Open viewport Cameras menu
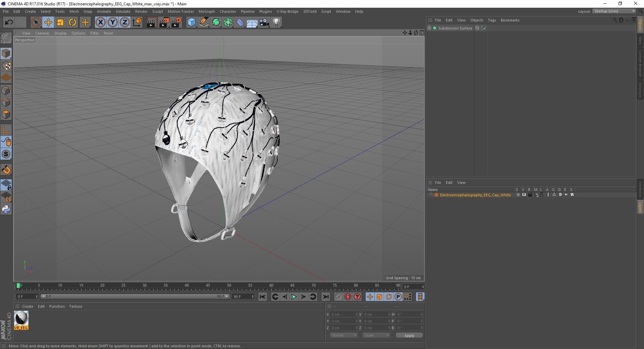The width and height of the screenshot is (644, 349). pyautogui.click(x=42, y=33)
